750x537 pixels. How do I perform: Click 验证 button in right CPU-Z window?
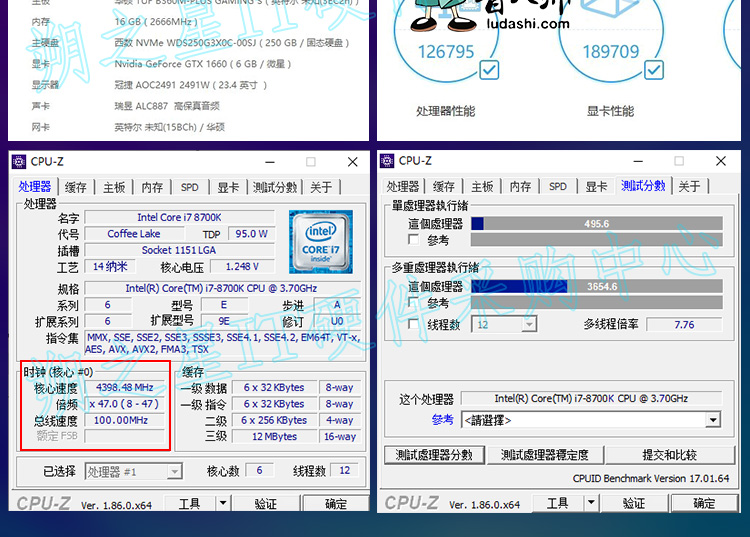[634, 502]
